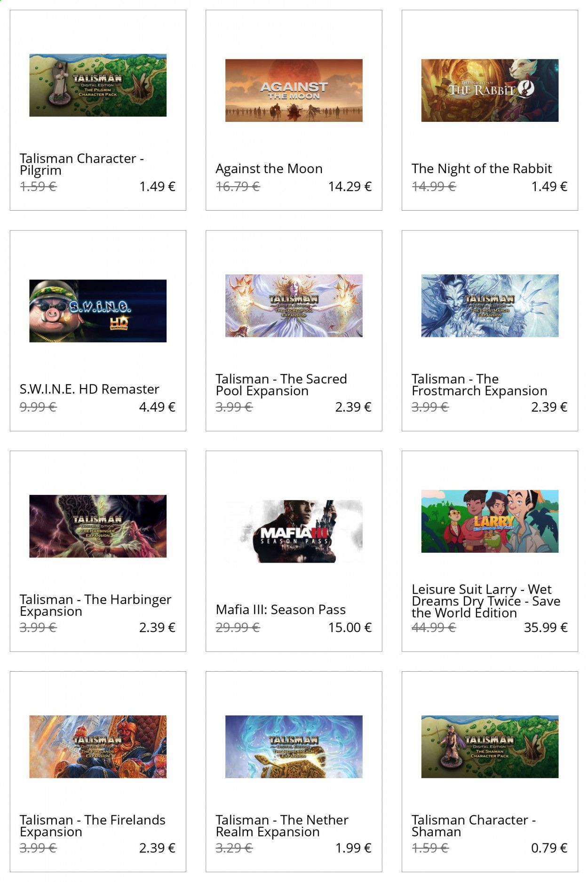
Task: Select the Shaman Character Pack image
Action: pos(490,747)
